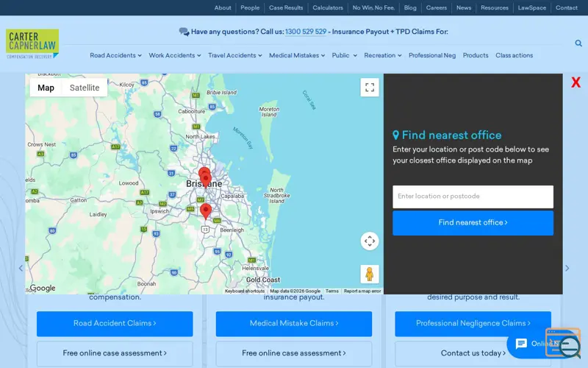Click the lower red pin near Beenleigh
Screen dimensions: 588x368
point(206,211)
